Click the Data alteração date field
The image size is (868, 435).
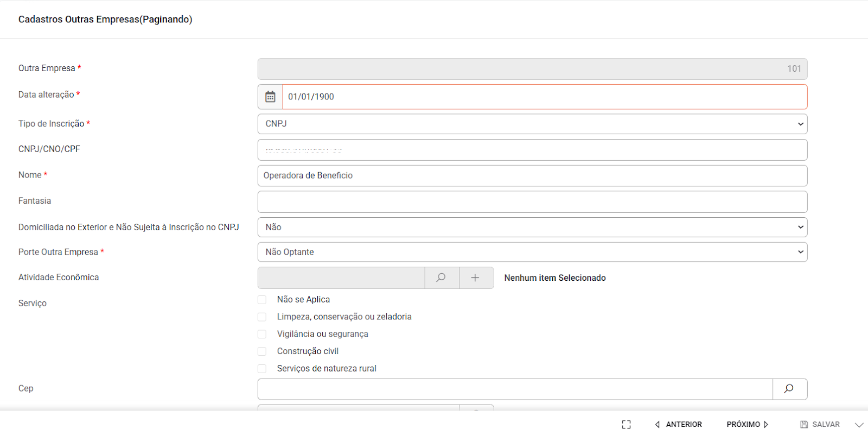[544, 97]
